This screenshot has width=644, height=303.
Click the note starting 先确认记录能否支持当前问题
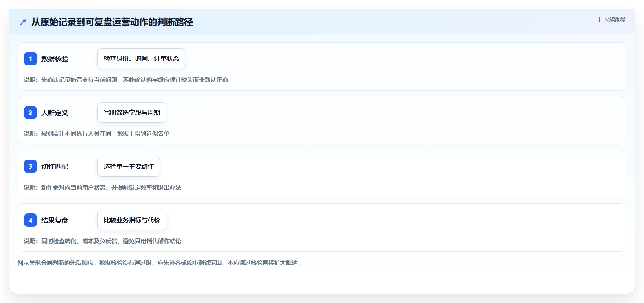pos(126,80)
